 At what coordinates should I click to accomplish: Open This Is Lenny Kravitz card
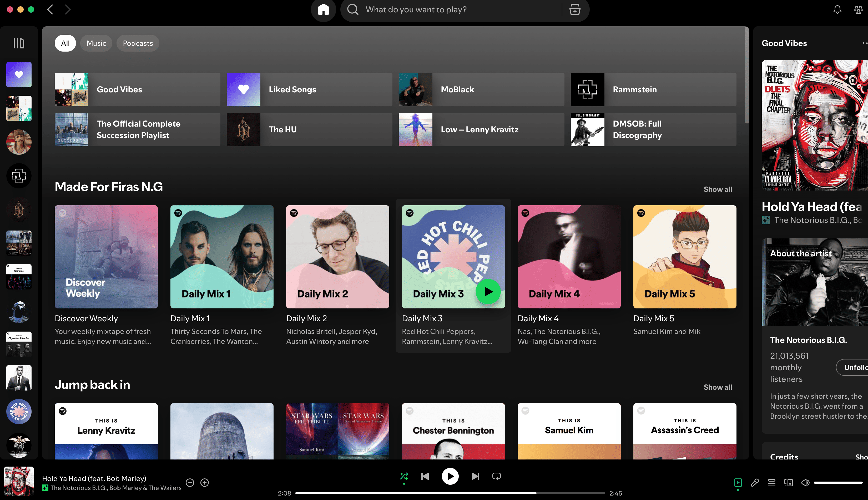(x=106, y=431)
